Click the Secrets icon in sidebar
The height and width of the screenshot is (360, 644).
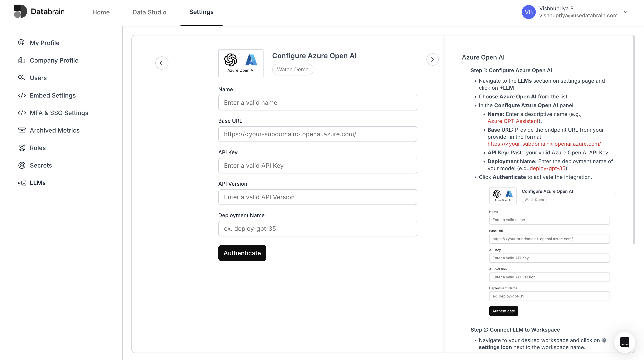[x=22, y=165]
